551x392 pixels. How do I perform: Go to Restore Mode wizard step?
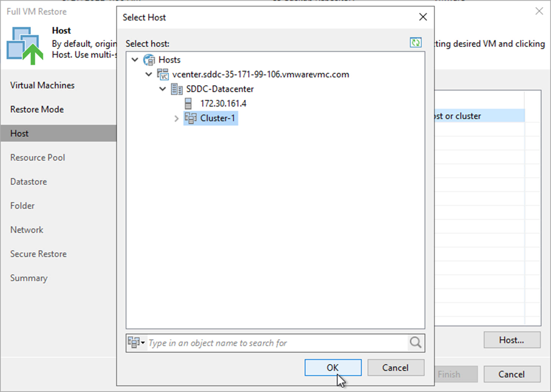[37, 109]
